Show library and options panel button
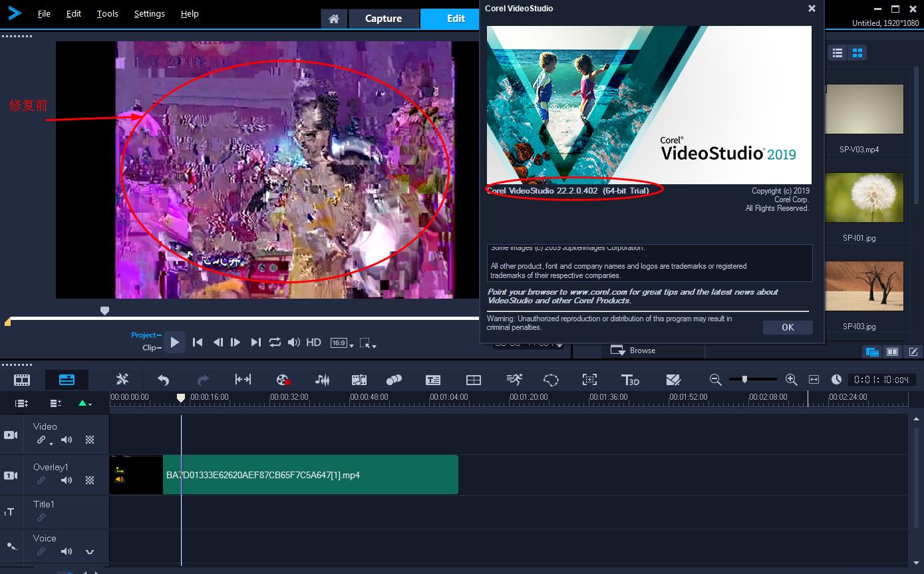This screenshot has width=924, height=574. [893, 351]
